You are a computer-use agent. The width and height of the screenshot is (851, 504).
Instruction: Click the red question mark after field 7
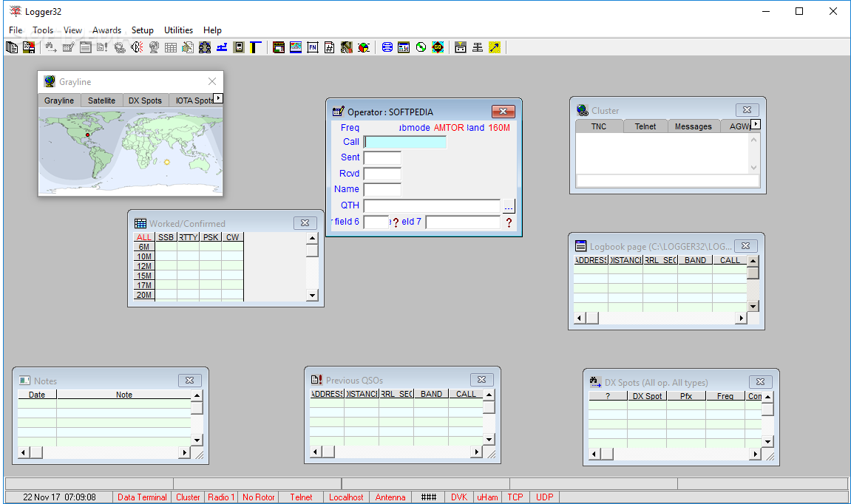(509, 222)
